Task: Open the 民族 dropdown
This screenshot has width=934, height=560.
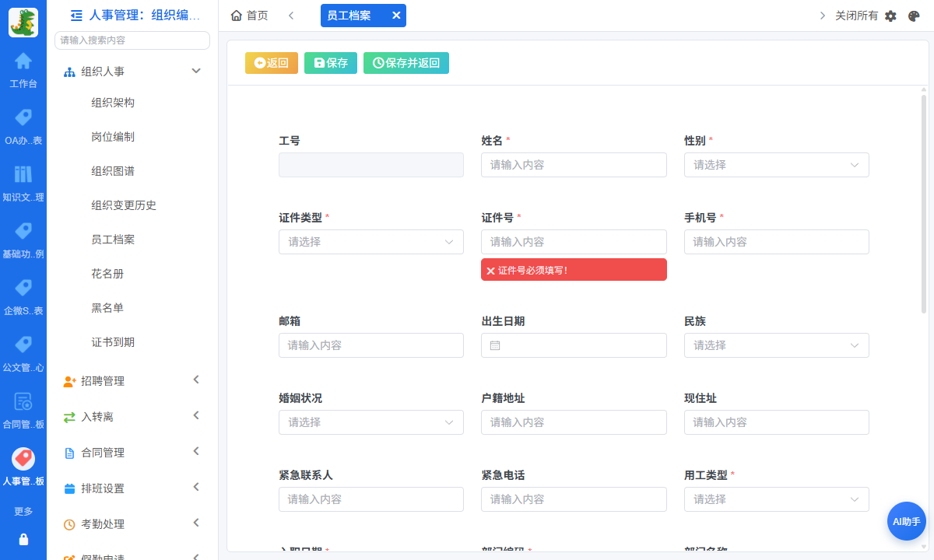Action: 777,345
